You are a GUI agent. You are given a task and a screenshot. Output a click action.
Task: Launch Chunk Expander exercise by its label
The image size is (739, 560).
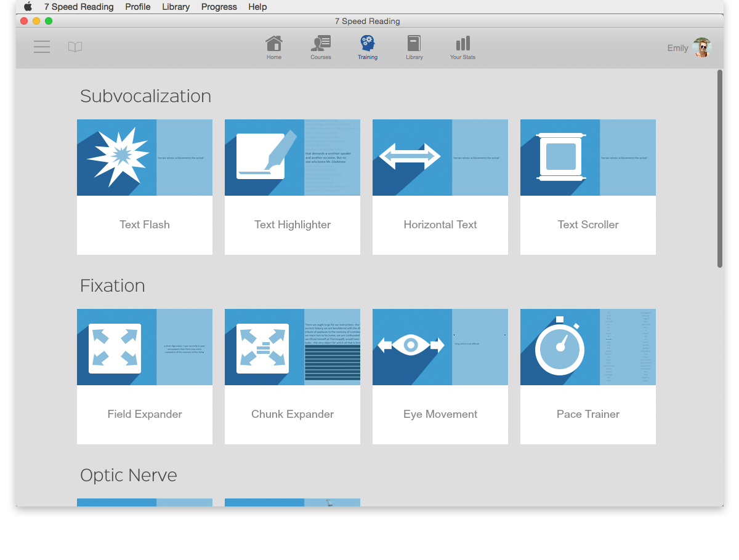[293, 414]
